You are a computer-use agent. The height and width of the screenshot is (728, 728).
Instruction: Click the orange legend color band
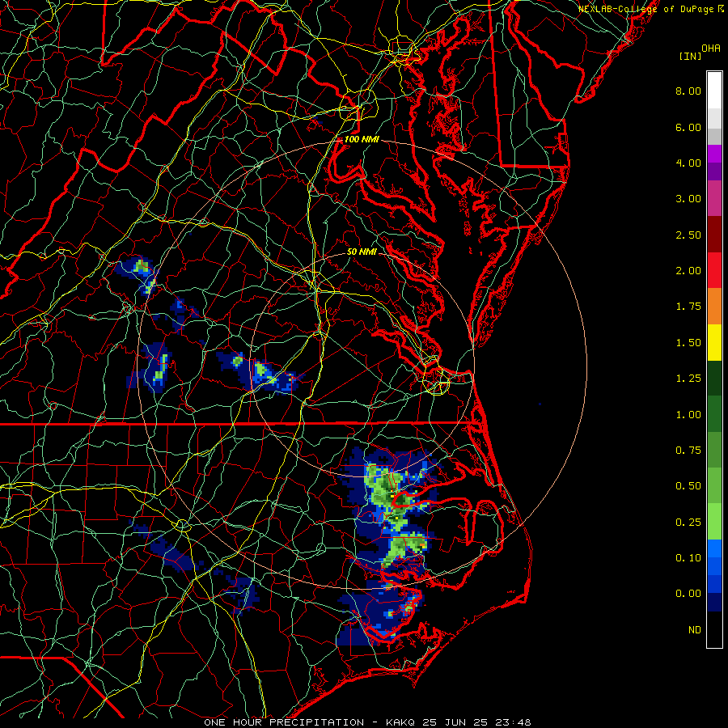(714, 307)
